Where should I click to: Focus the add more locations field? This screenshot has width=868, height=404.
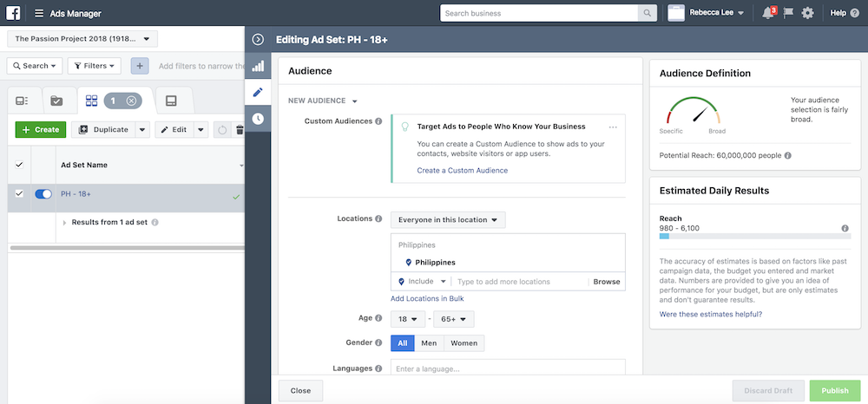tap(520, 282)
